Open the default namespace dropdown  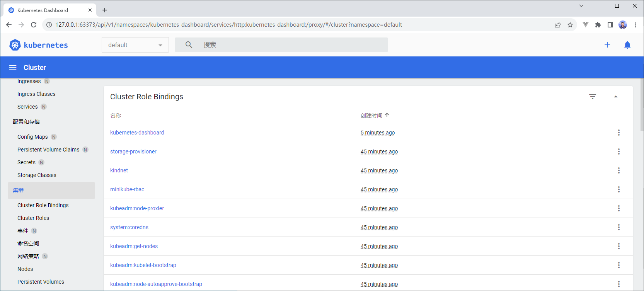point(135,45)
